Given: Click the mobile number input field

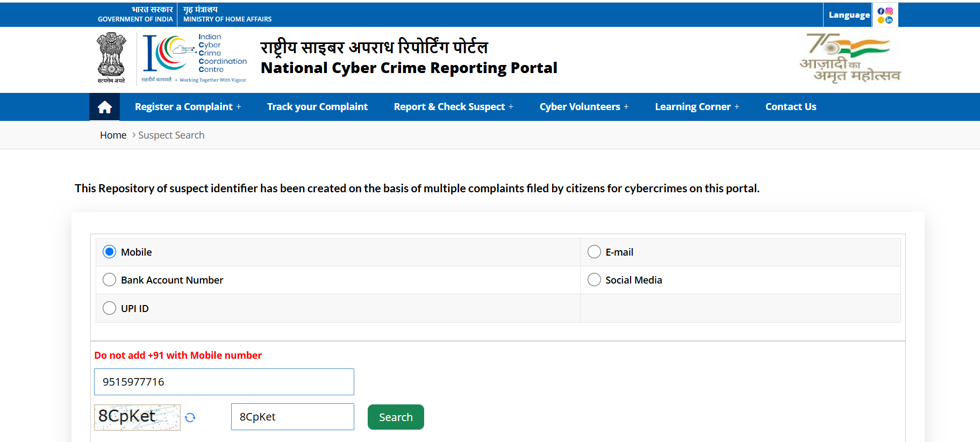Looking at the screenshot, I should 224,382.
